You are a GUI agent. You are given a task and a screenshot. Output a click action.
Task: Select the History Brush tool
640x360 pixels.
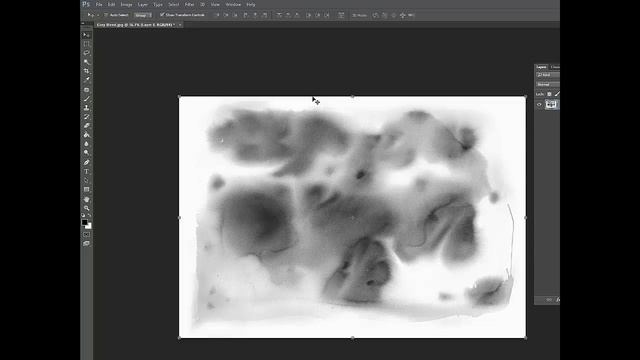[86, 117]
